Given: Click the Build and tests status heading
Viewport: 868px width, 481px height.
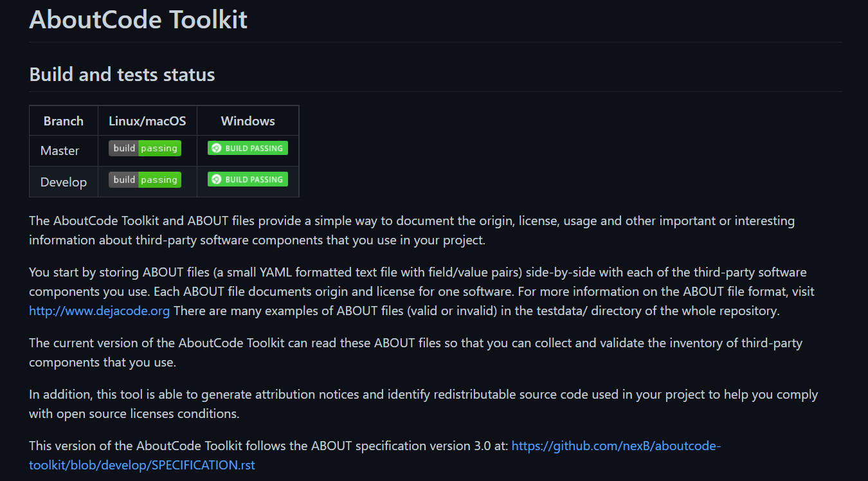Looking at the screenshot, I should point(122,75).
